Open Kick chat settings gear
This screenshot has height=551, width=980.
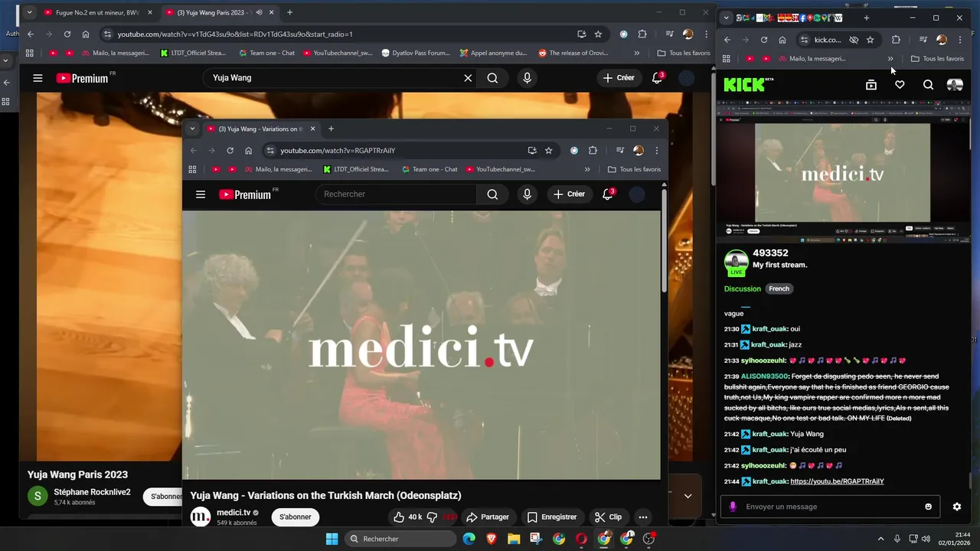click(x=956, y=507)
